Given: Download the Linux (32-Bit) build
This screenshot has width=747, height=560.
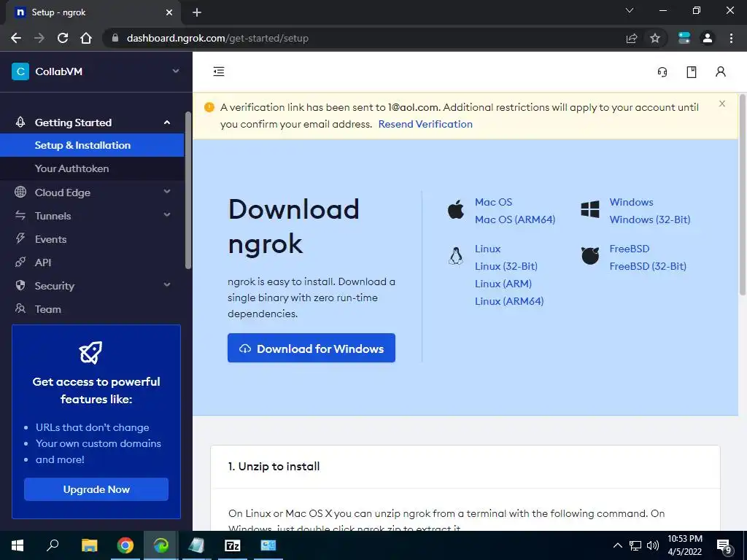Looking at the screenshot, I should [506, 266].
